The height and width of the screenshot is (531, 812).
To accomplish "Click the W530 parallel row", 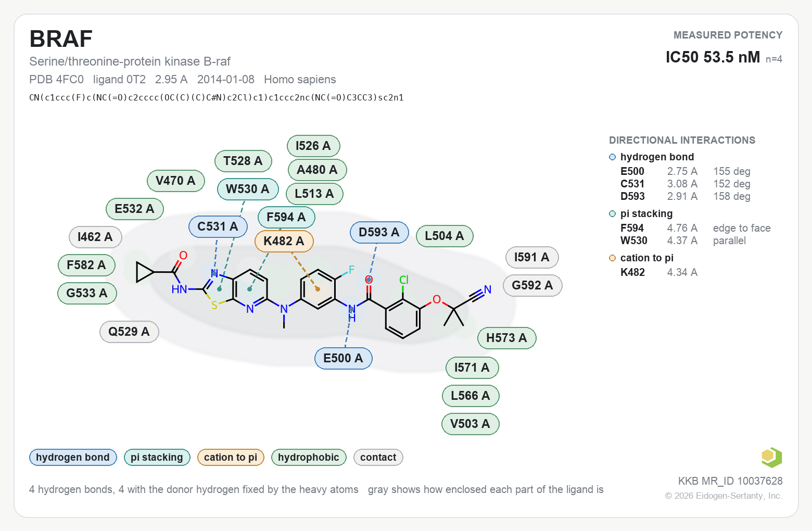I will click(683, 241).
